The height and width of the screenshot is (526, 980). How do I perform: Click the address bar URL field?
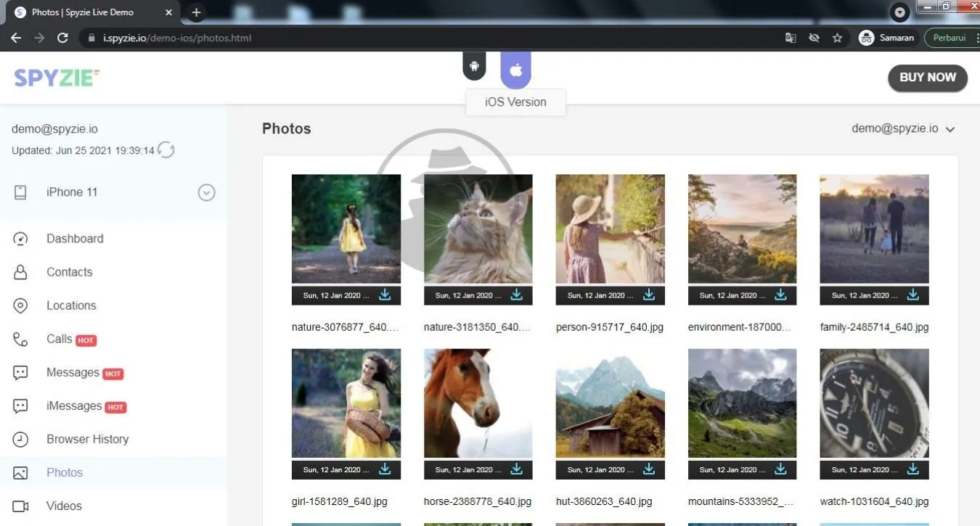point(428,38)
